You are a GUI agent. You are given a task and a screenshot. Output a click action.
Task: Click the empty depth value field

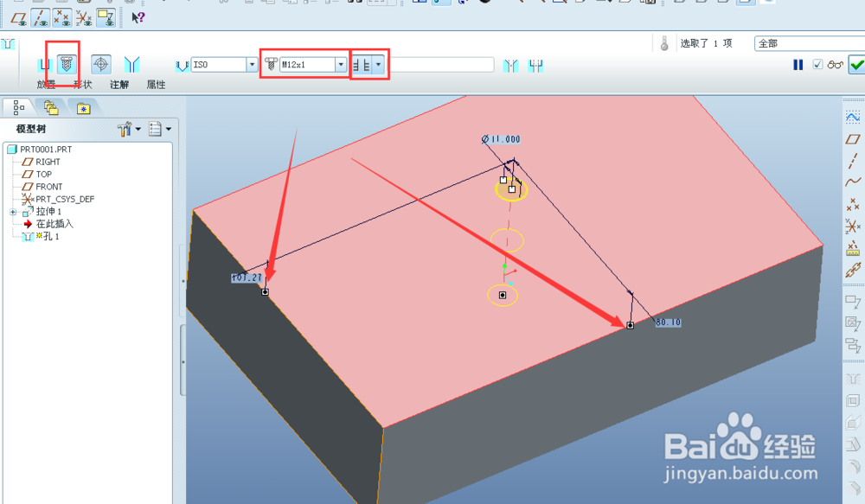[x=441, y=65]
